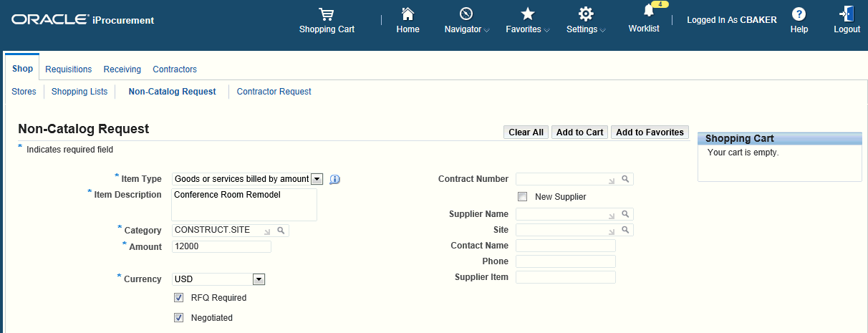Screen dimensions: 868x333
Task: Open the Currency dropdown
Action: click(x=218, y=279)
